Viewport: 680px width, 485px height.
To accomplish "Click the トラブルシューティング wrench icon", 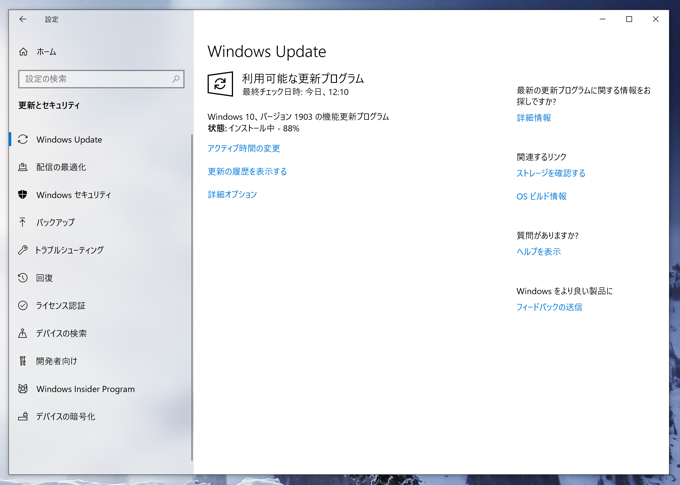I will coord(23,250).
